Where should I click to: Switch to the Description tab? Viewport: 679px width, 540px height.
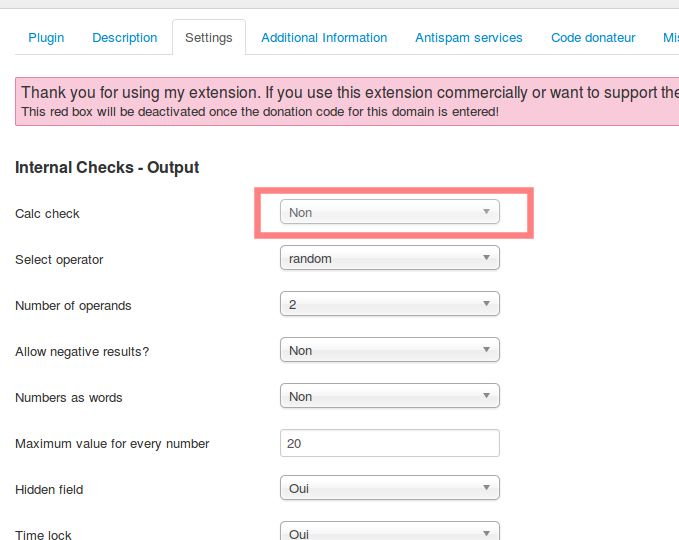125,38
